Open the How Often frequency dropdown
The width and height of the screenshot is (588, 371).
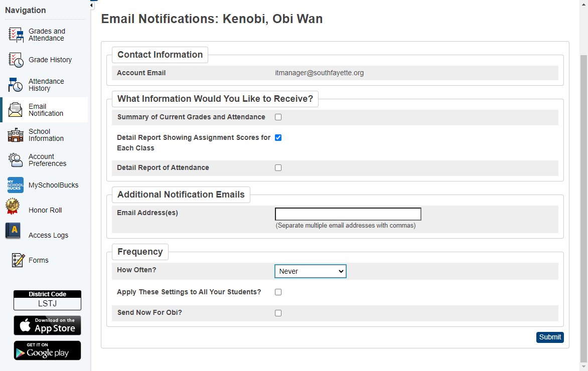tap(311, 271)
